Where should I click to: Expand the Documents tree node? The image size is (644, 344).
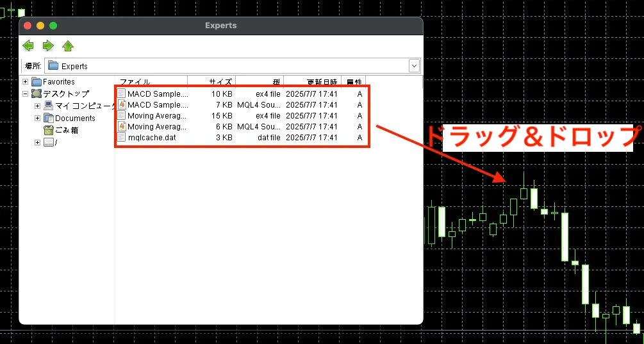[37, 118]
